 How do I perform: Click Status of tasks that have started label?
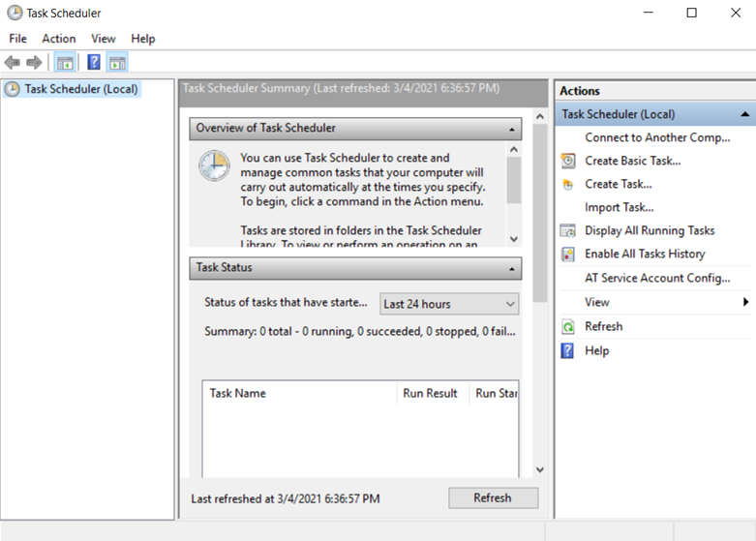click(x=286, y=302)
